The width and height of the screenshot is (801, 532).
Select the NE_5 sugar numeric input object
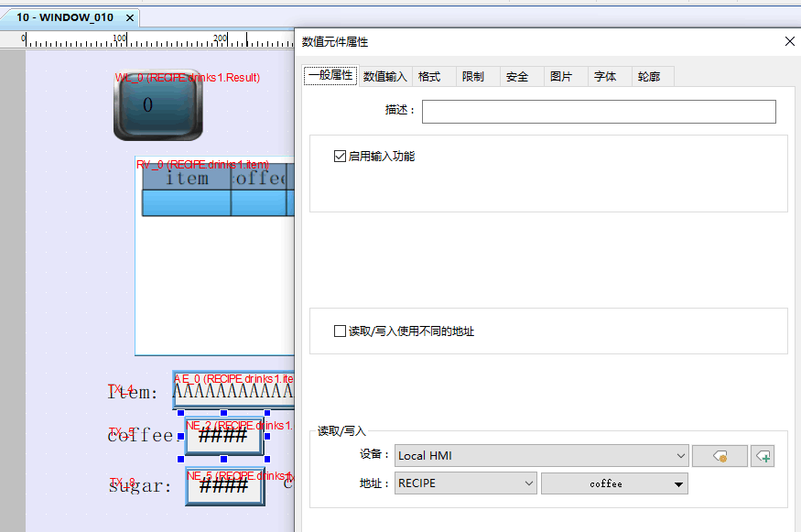coord(225,487)
